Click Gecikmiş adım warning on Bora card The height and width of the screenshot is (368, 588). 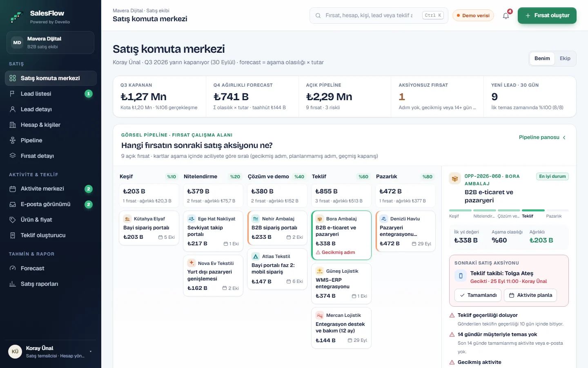click(x=336, y=252)
